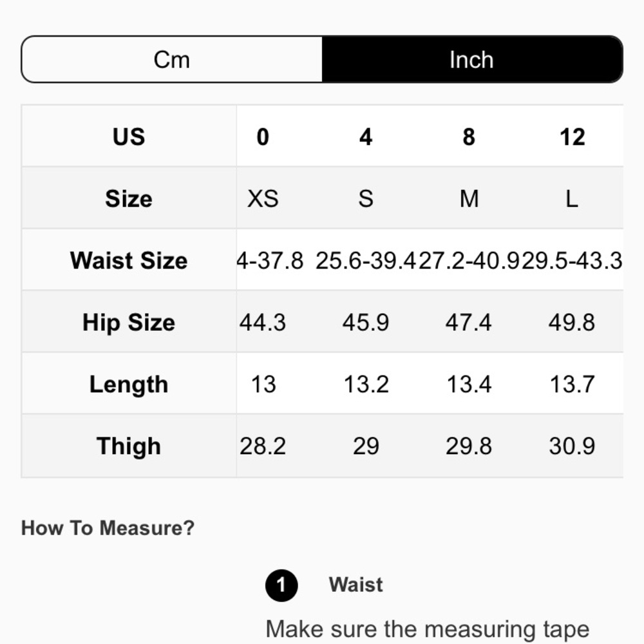This screenshot has height=644, width=644.
Task: Switch the size chart units to Cm
Action: click(172, 59)
